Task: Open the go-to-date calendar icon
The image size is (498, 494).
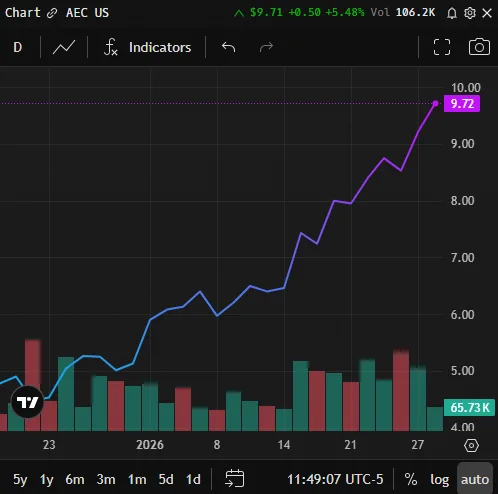Action: tap(235, 478)
